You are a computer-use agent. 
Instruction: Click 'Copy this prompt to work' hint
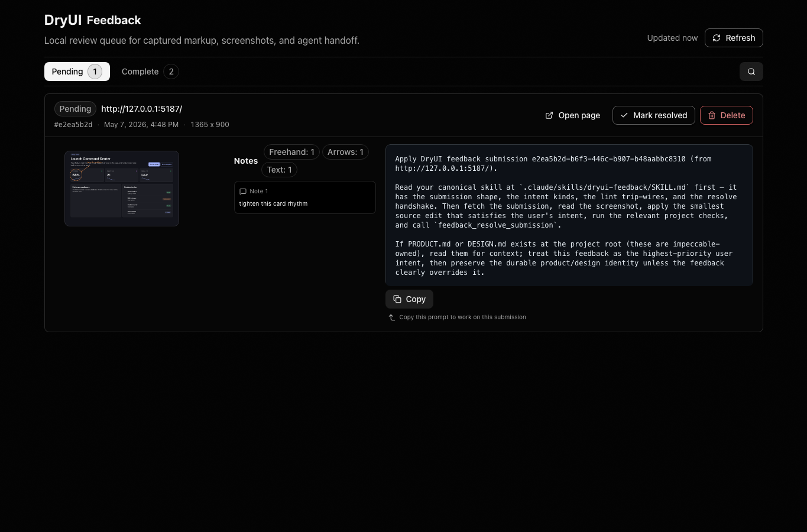[x=462, y=317]
